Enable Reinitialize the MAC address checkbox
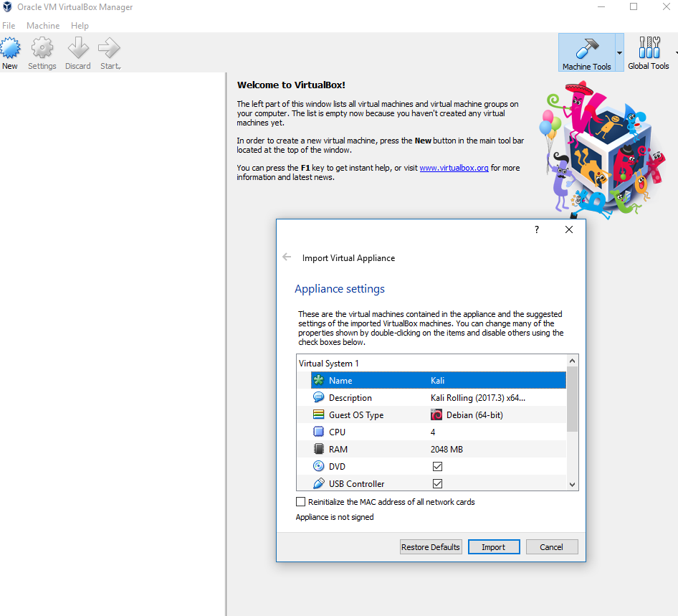This screenshot has height=616, width=678. pos(300,502)
